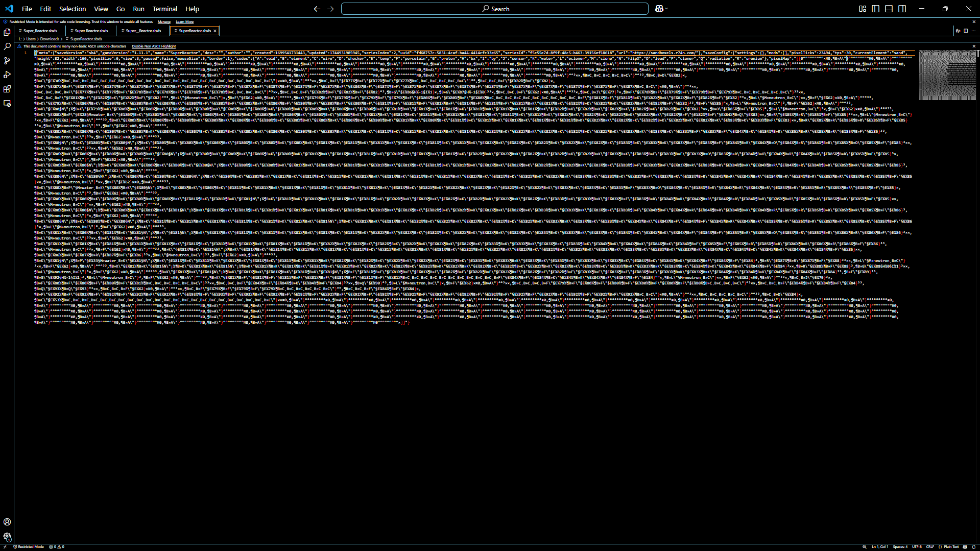Open the Explorer view in the activity bar
Image resolution: width=980 pixels, height=551 pixels.
(7, 32)
